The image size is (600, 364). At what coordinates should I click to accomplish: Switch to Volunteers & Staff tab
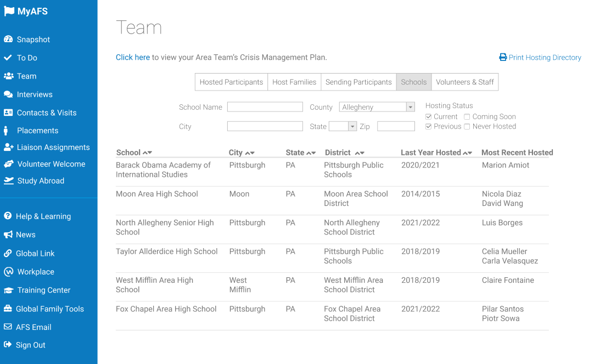click(464, 82)
